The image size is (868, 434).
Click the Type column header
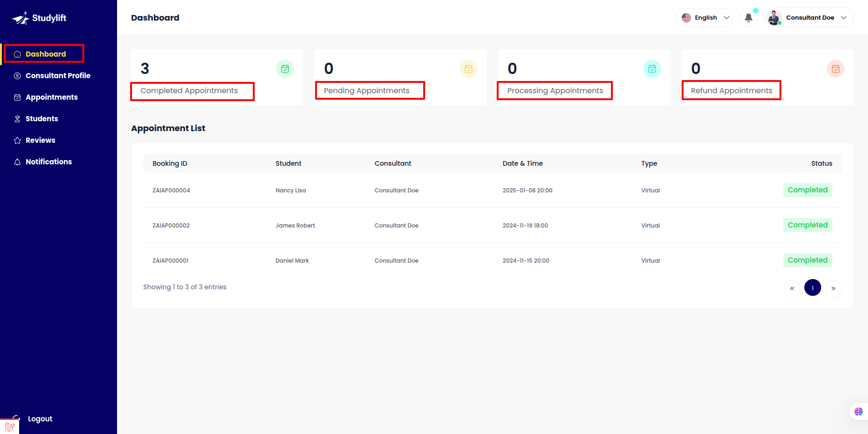point(649,163)
